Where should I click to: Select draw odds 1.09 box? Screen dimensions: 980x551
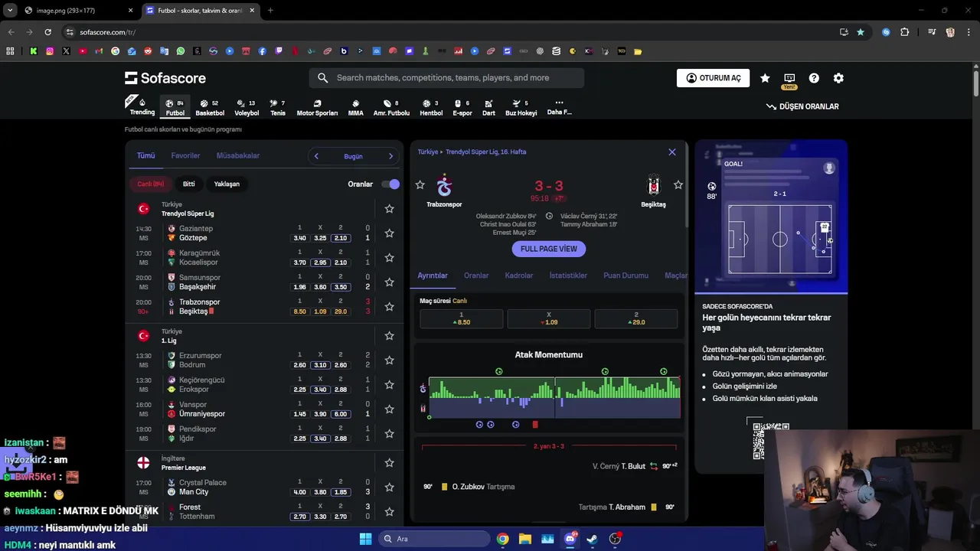pyautogui.click(x=548, y=318)
